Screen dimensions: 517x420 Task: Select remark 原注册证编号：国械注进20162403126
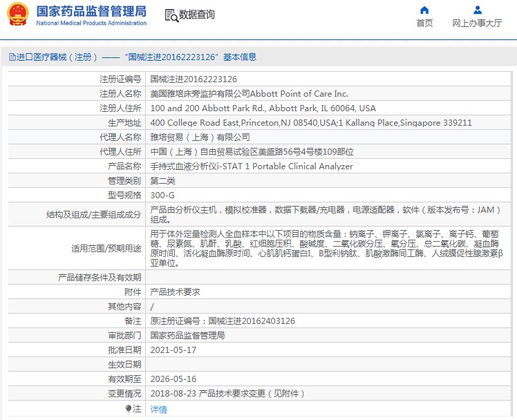(x=223, y=321)
